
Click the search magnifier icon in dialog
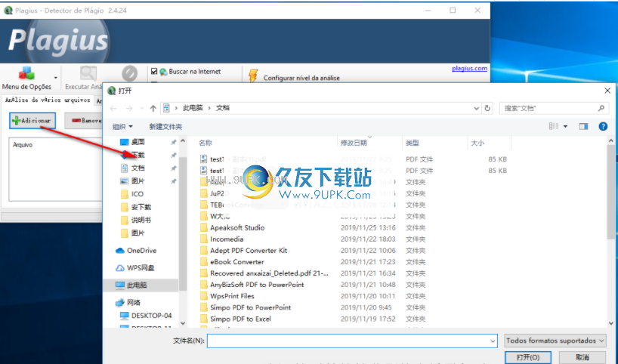(x=601, y=108)
